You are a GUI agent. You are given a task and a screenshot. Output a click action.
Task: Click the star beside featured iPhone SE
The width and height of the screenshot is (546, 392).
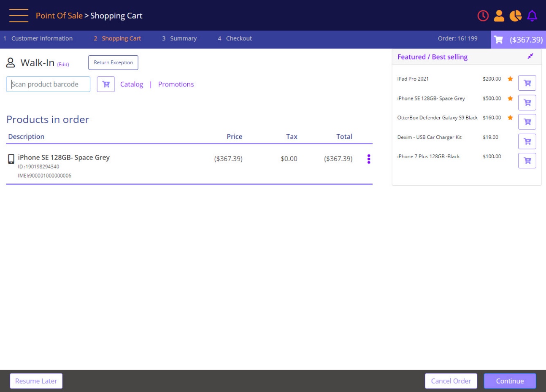click(x=510, y=98)
